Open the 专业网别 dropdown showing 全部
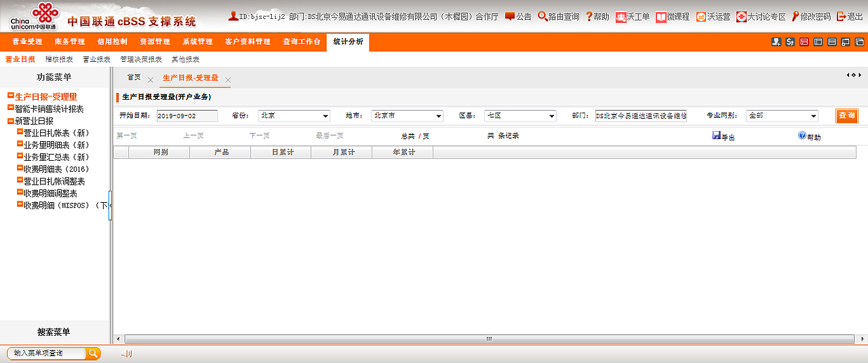 pyautogui.click(x=782, y=116)
